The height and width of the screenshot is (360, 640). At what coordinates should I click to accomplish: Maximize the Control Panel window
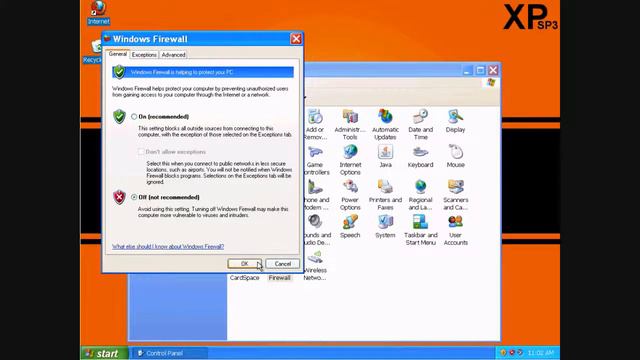click(480, 70)
